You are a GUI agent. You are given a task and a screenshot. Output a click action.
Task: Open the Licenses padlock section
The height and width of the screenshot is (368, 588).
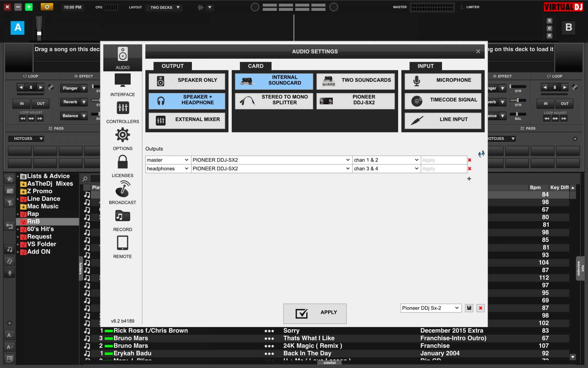click(x=122, y=166)
